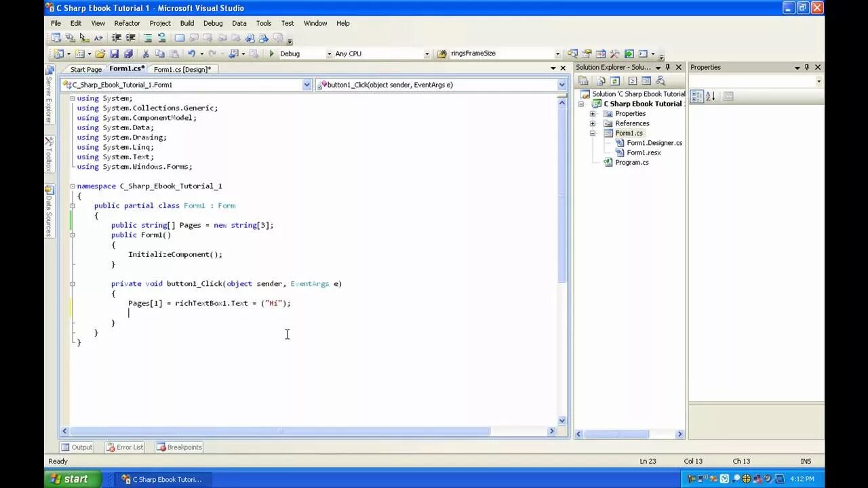This screenshot has height=488, width=868.
Task: Click the Save All icon
Action: tap(127, 54)
